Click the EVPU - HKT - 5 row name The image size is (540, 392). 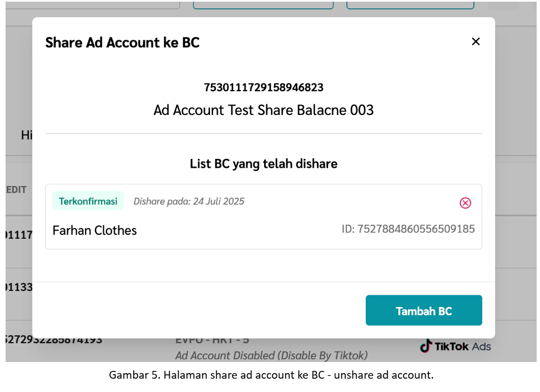[x=212, y=340]
